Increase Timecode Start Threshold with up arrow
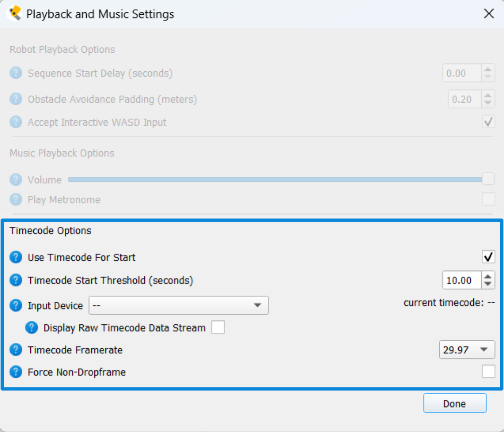504x432 pixels. pos(488,276)
